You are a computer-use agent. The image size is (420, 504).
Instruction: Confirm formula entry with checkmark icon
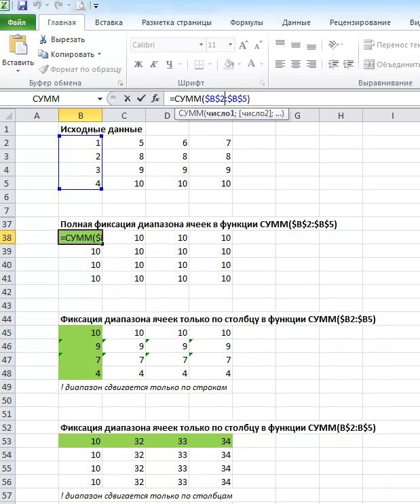[141, 98]
